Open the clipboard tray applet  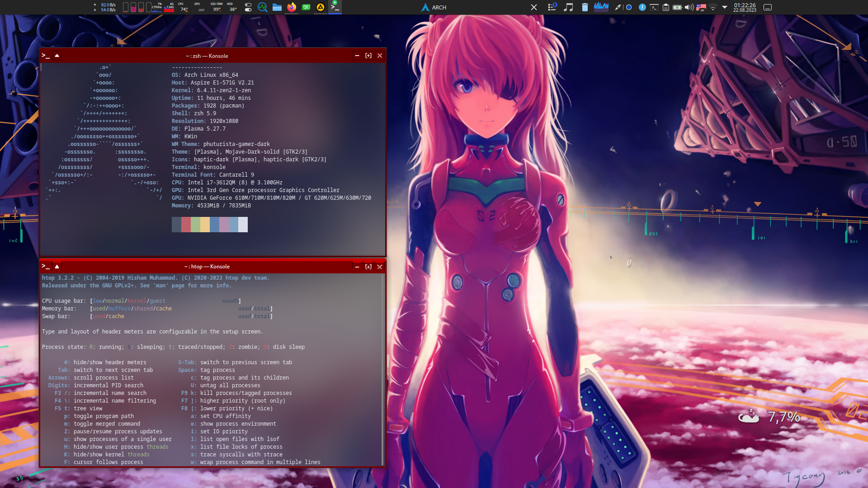point(665,7)
